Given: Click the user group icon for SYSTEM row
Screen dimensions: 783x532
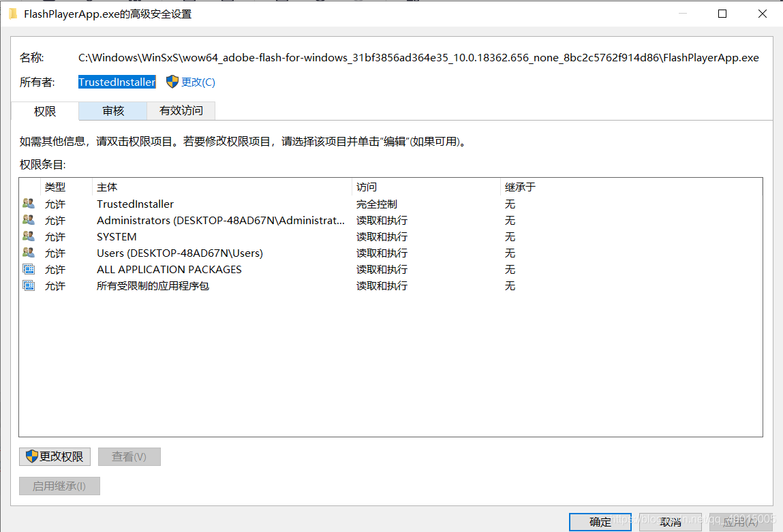Looking at the screenshot, I should pyautogui.click(x=29, y=236).
